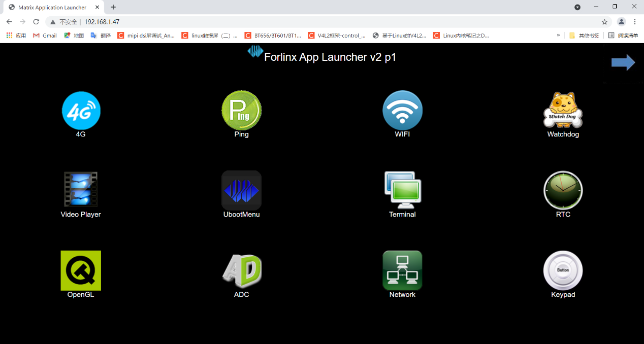Launch the Keypad button icon
The width and height of the screenshot is (644, 344).
coord(563,270)
